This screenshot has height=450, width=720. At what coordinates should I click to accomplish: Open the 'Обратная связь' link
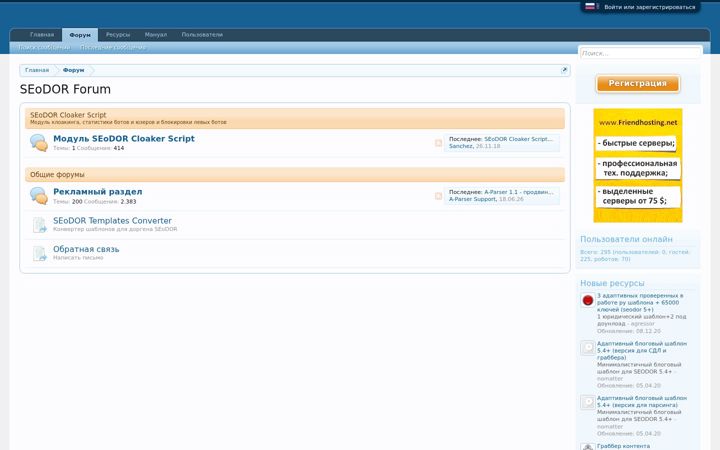[86, 249]
